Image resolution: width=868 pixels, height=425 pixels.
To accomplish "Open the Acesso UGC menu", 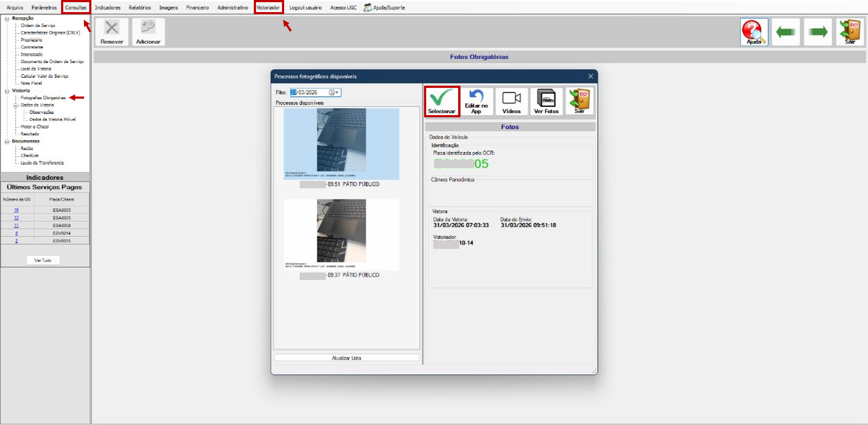I will [343, 7].
